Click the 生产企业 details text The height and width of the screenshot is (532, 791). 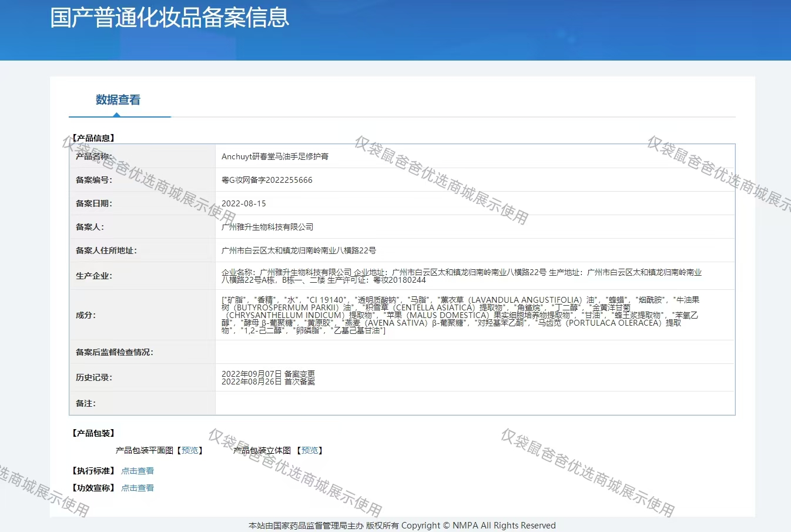coord(461,276)
